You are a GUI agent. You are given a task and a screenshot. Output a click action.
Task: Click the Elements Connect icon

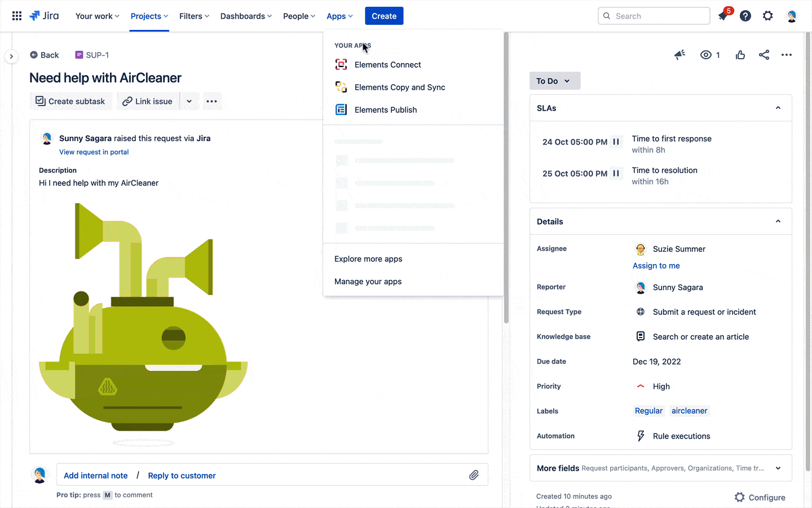coord(341,64)
